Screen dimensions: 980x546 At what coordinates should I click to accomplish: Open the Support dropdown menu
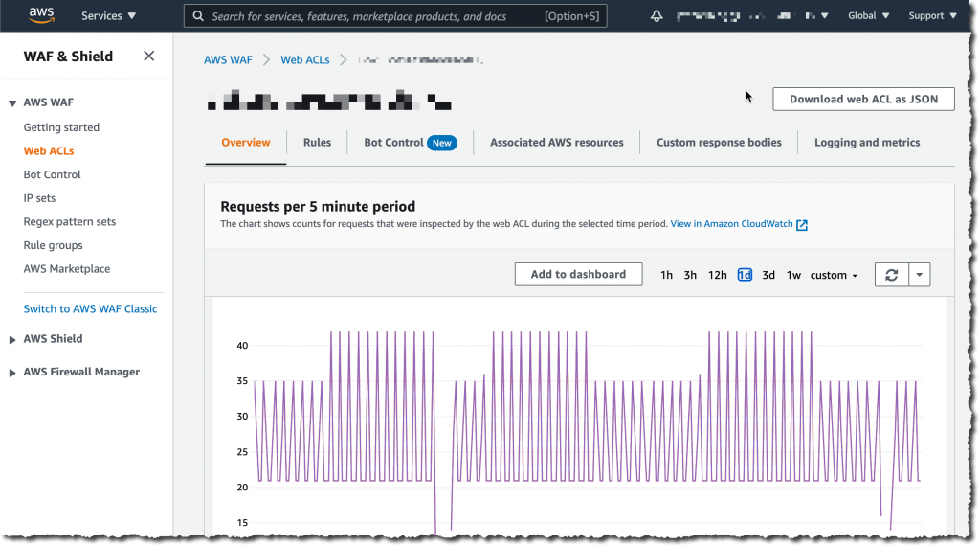tap(931, 16)
